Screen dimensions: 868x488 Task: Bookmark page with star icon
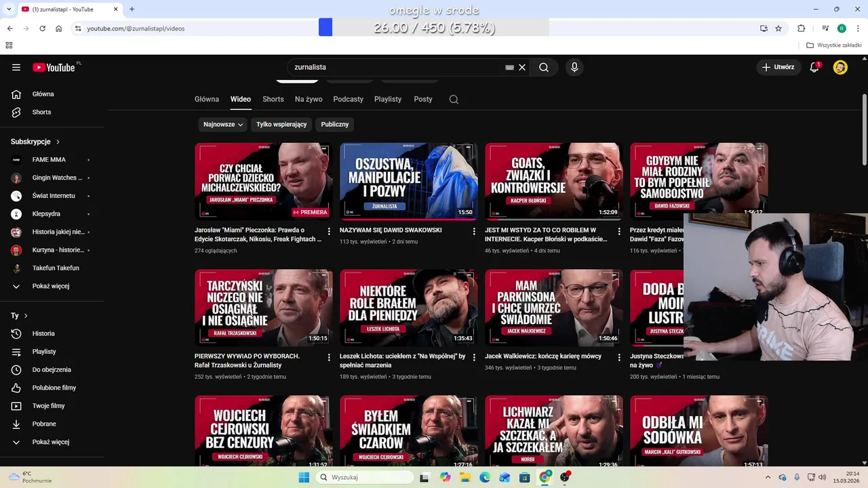778,28
